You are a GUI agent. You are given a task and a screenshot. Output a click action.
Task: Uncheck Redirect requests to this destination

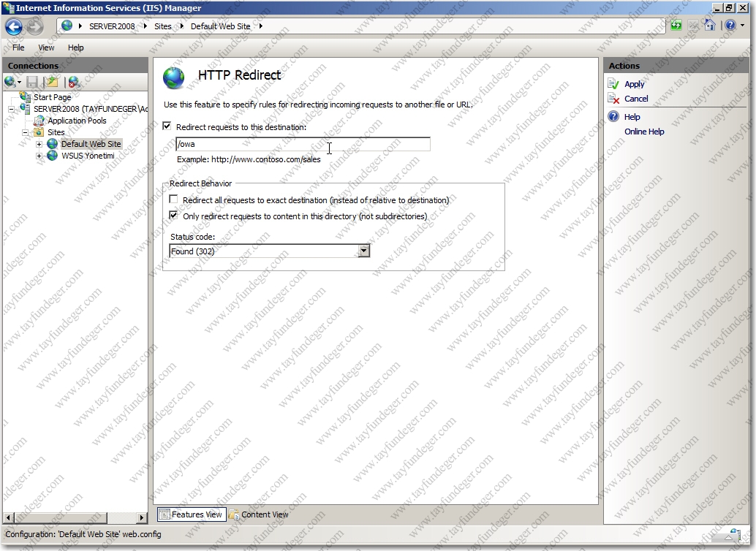click(x=167, y=126)
